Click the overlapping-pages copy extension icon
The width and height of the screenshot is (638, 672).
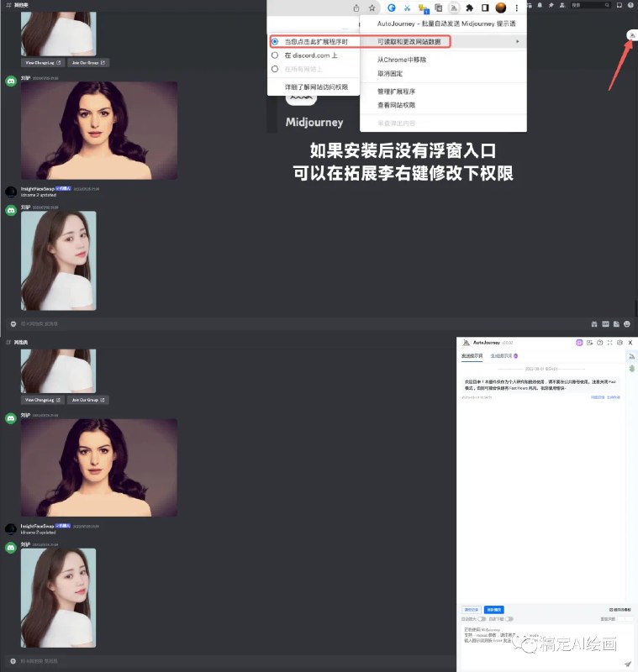click(438, 8)
